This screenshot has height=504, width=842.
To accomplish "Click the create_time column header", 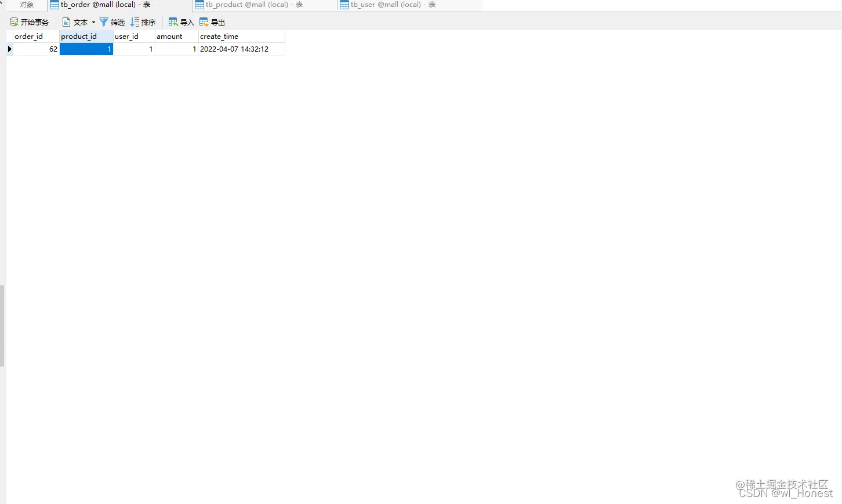I will [242, 36].
